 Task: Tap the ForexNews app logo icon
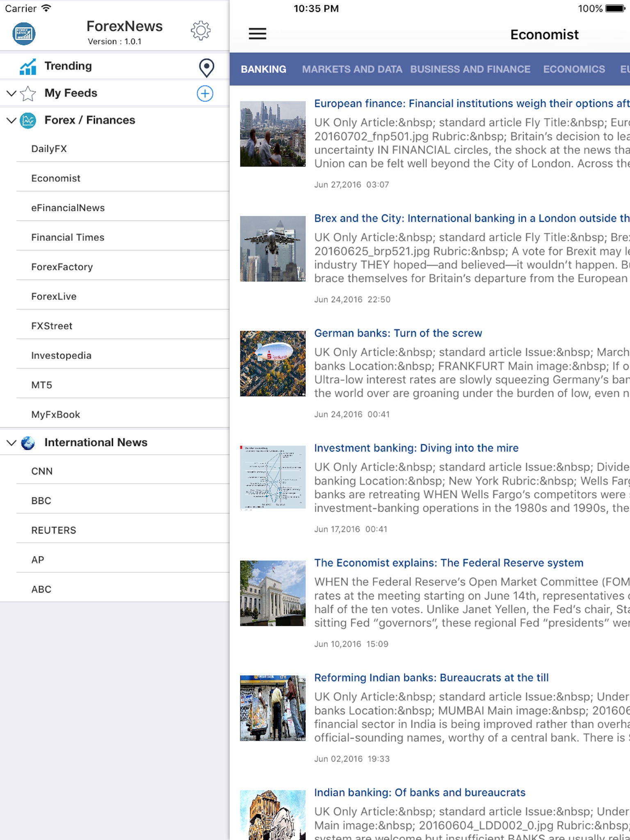pos(24,34)
